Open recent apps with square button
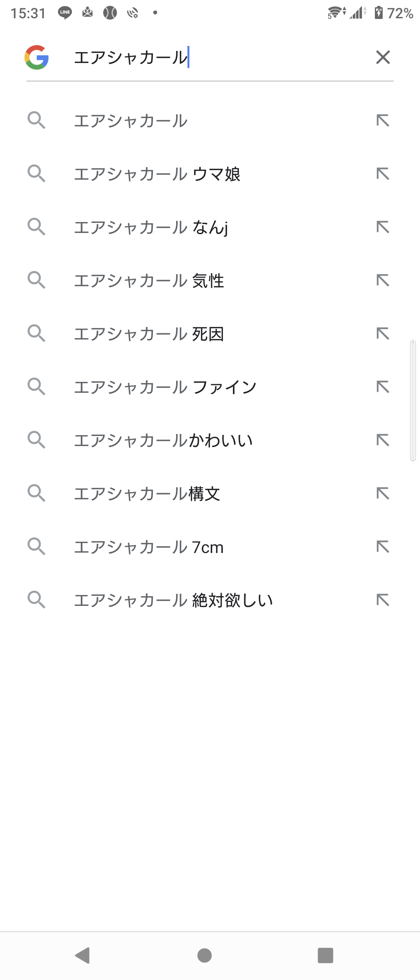The width and height of the screenshot is (420, 980). (x=325, y=955)
